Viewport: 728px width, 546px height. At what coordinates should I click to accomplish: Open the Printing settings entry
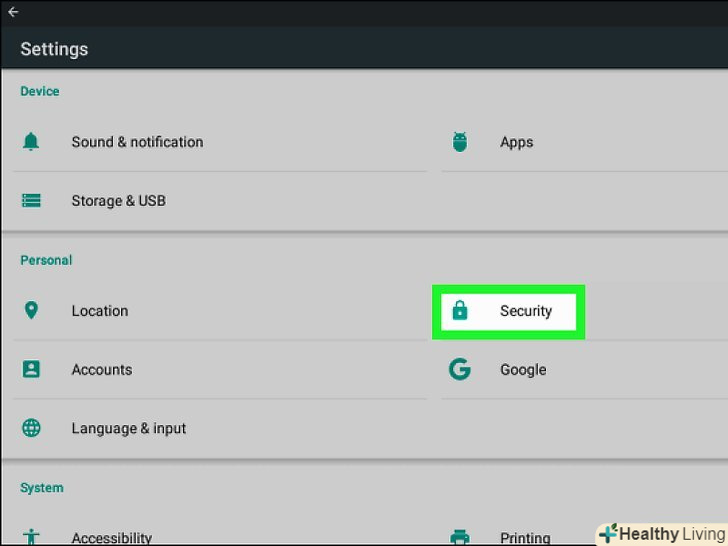point(525,538)
